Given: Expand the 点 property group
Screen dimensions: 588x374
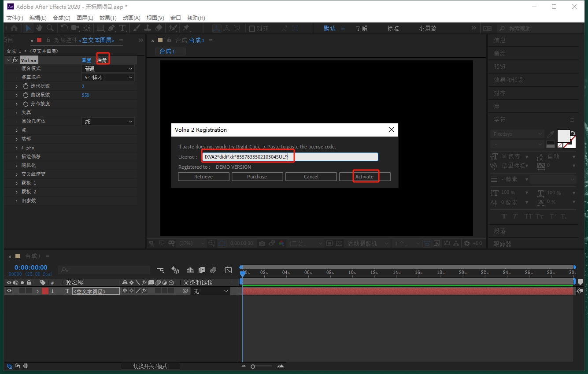Looking at the screenshot, I should 17,130.
